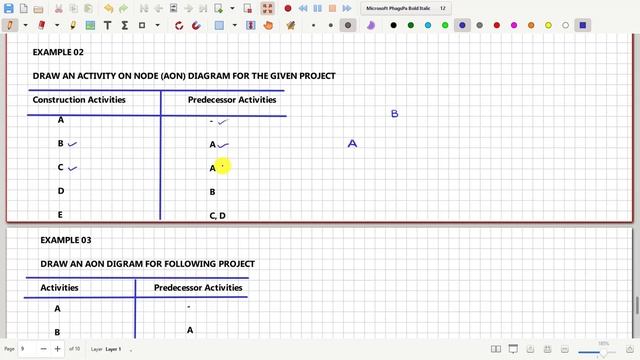Viewport: 640px width, 360px height.
Task: Pick the black pen color
Action: [x=393, y=25]
